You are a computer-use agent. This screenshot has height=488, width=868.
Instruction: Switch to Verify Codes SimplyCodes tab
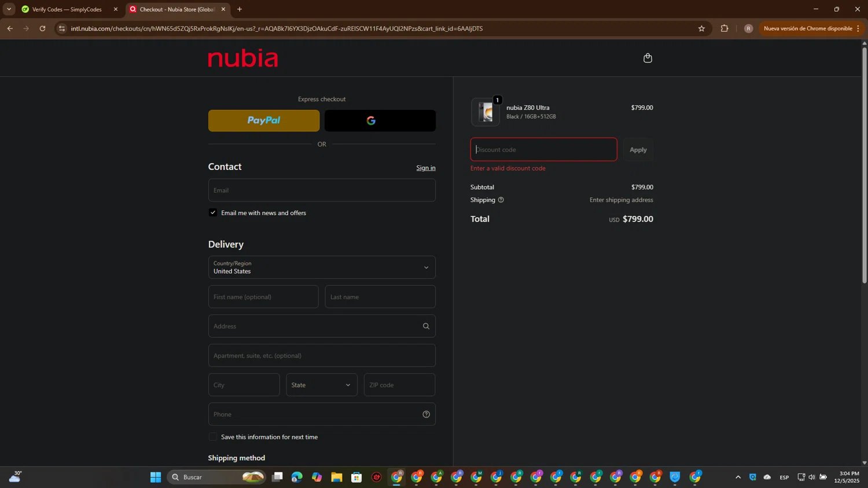(68, 9)
